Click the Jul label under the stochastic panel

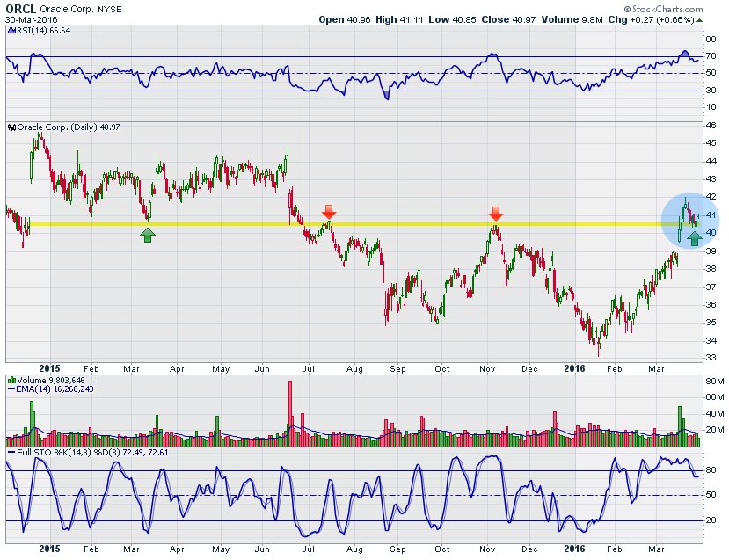point(309,549)
